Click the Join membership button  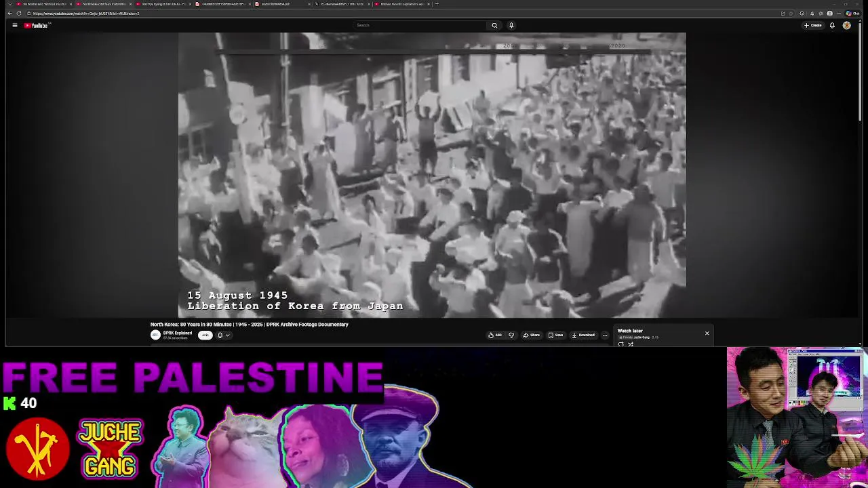tap(205, 335)
